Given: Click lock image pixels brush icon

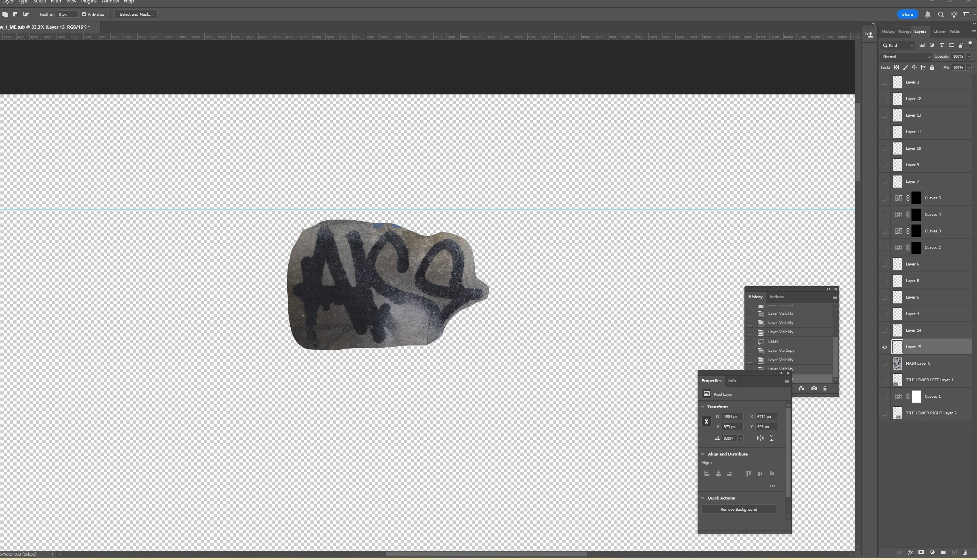Looking at the screenshot, I should (905, 68).
